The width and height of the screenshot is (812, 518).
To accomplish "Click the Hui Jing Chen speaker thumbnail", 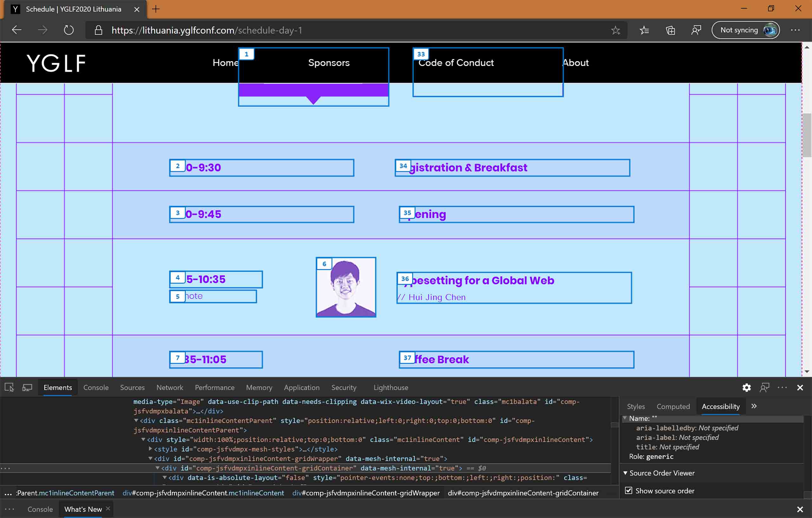I will (346, 287).
